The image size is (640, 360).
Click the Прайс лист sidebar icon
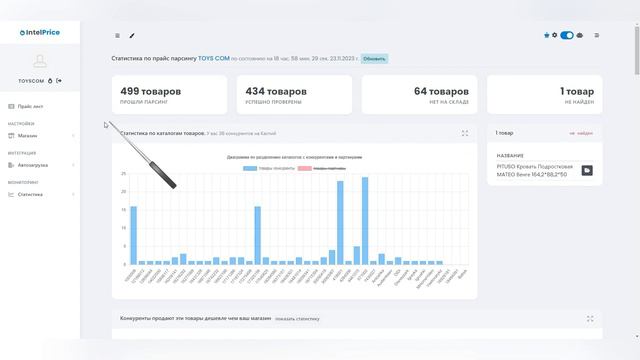11,106
